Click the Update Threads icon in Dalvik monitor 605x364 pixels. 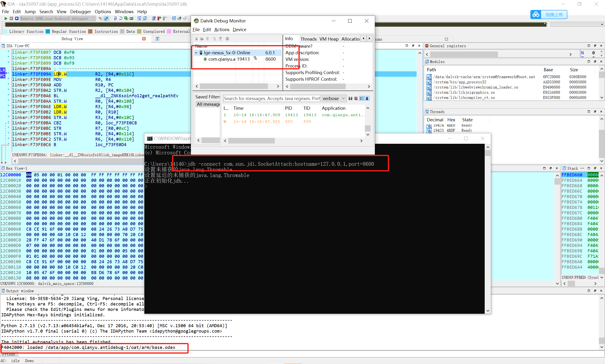point(214,39)
